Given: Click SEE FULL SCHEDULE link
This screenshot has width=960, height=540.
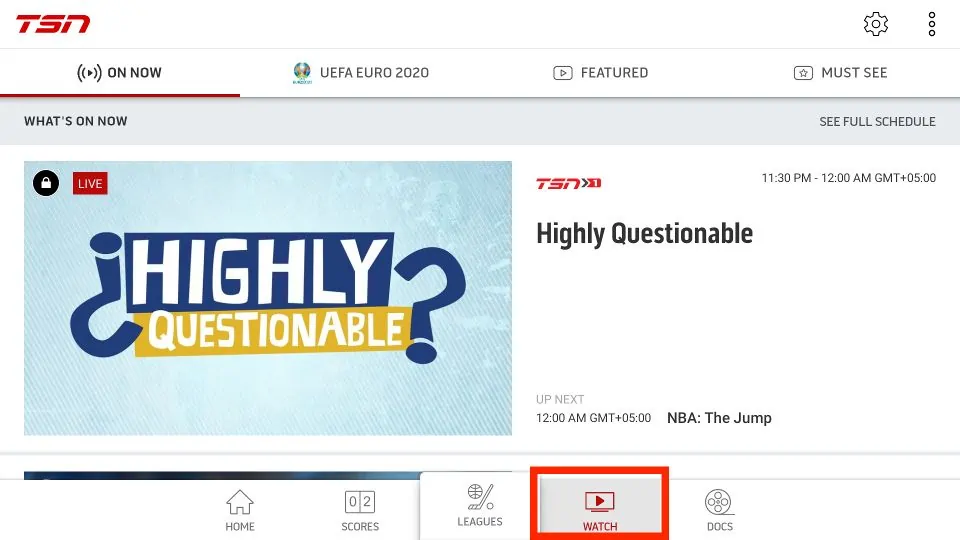Looking at the screenshot, I should [877, 121].
